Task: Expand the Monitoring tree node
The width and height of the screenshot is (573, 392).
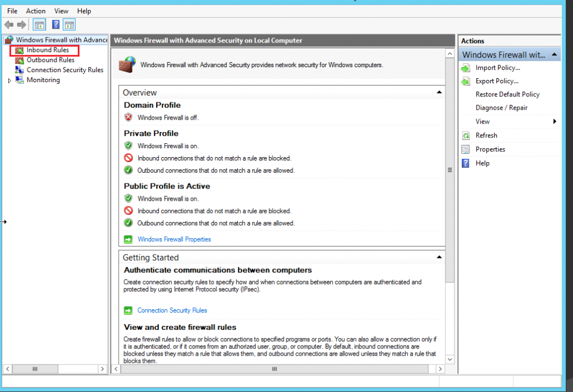Action: point(10,81)
